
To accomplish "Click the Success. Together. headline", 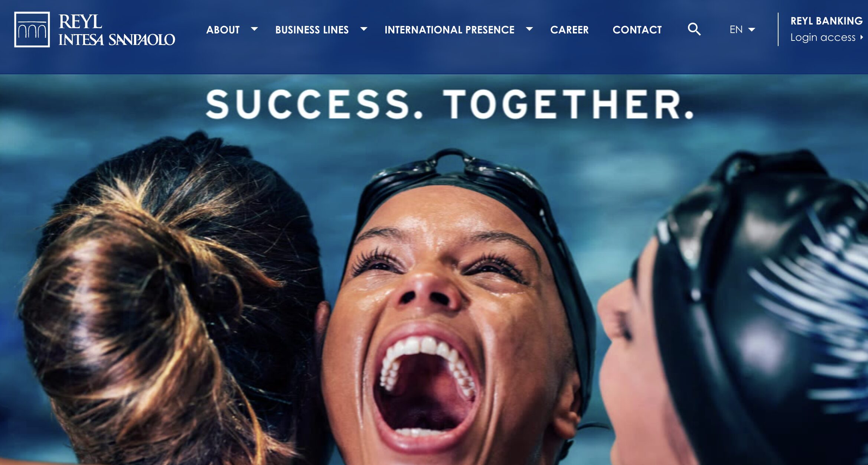I will [x=450, y=104].
